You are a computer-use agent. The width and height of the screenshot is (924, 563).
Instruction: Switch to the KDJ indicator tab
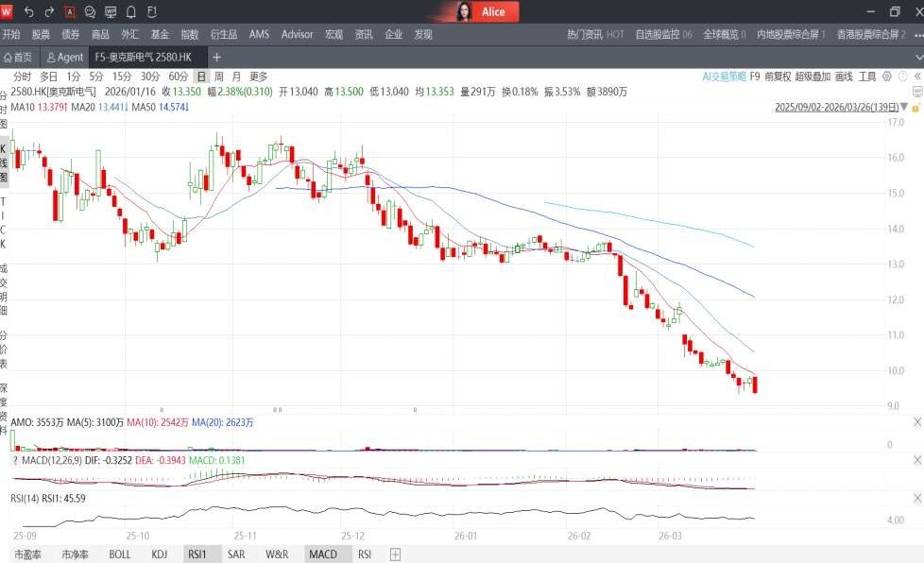pyautogui.click(x=159, y=554)
